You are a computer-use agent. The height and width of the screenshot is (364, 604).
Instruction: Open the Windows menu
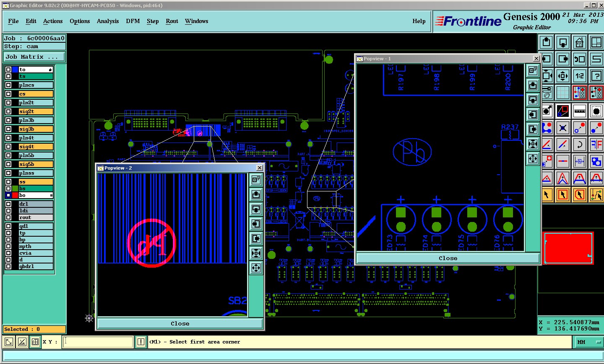tap(197, 21)
